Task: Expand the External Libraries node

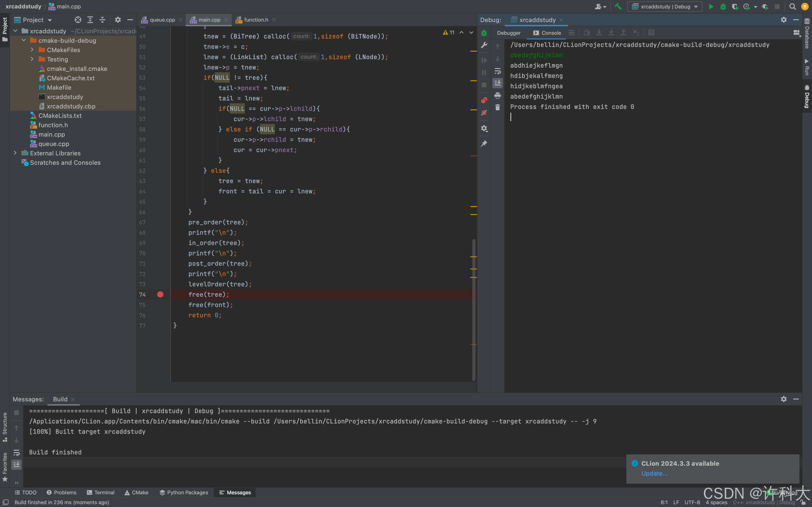Action: pos(15,153)
